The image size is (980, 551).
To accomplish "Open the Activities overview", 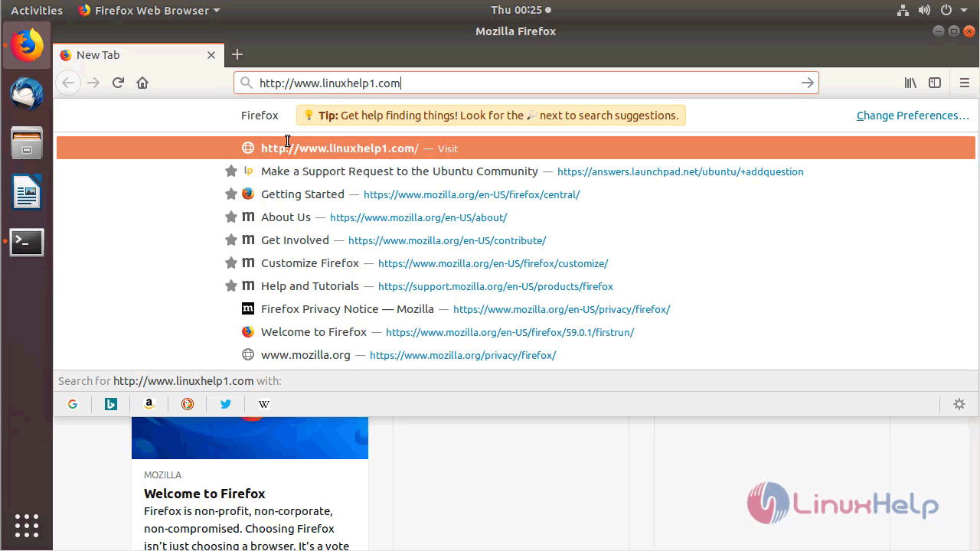I will (x=36, y=10).
